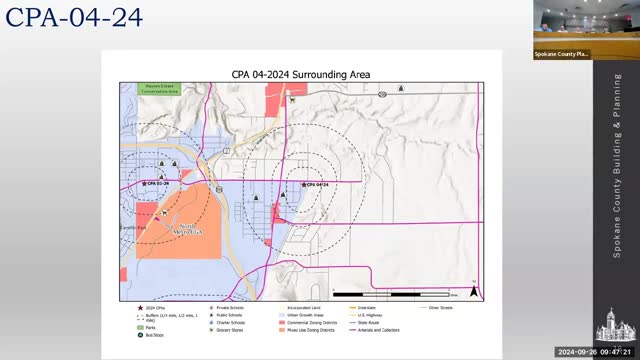Select the Bus Stops legend symbol

pos(140,335)
